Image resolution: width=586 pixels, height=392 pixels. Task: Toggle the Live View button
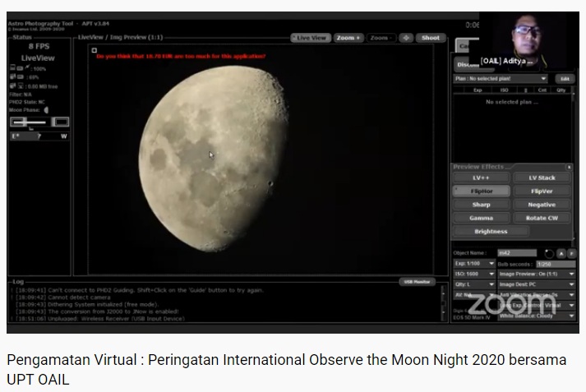(x=311, y=38)
